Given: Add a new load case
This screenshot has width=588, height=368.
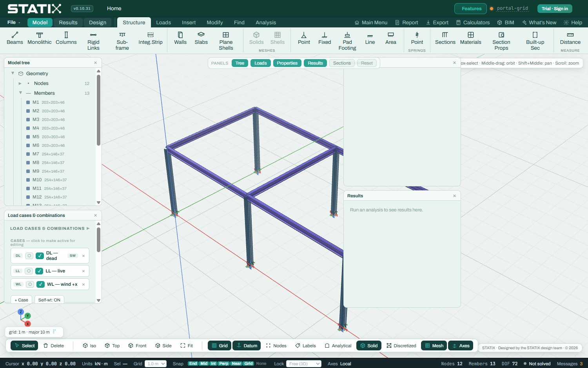Looking at the screenshot, I should 21,300.
